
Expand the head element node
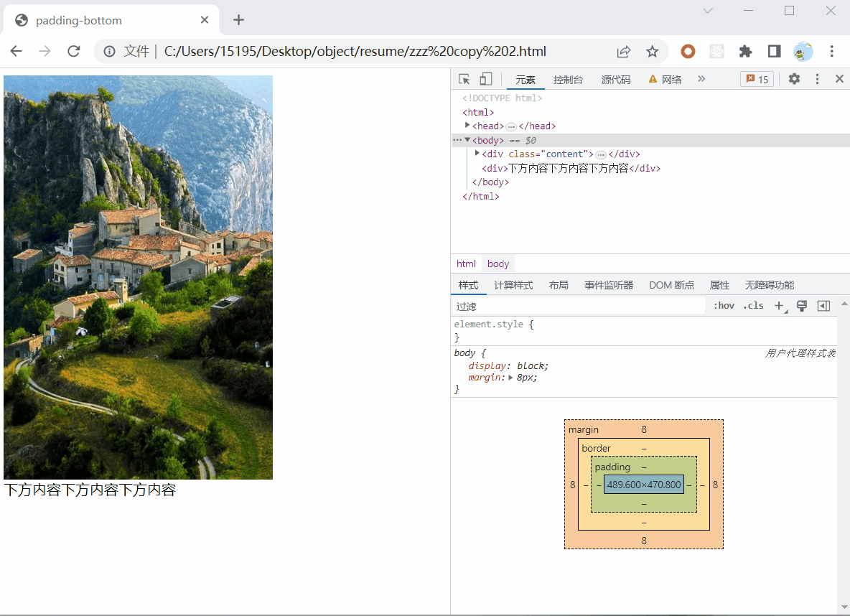467,125
